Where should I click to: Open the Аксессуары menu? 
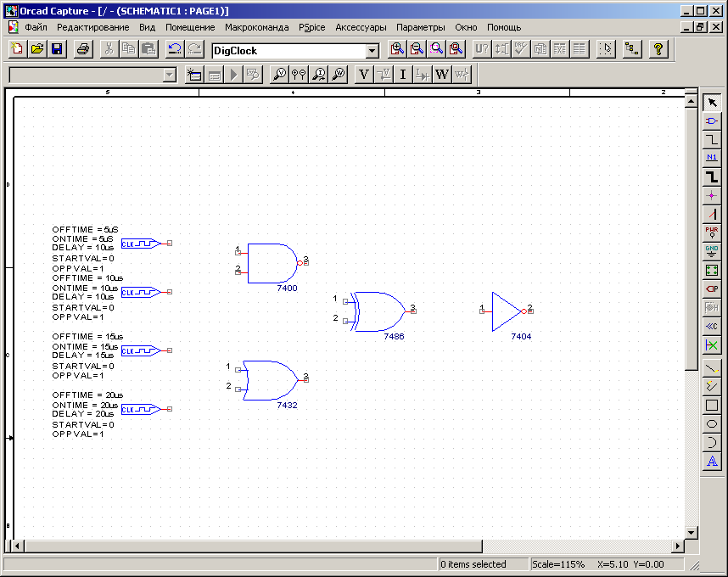361,27
